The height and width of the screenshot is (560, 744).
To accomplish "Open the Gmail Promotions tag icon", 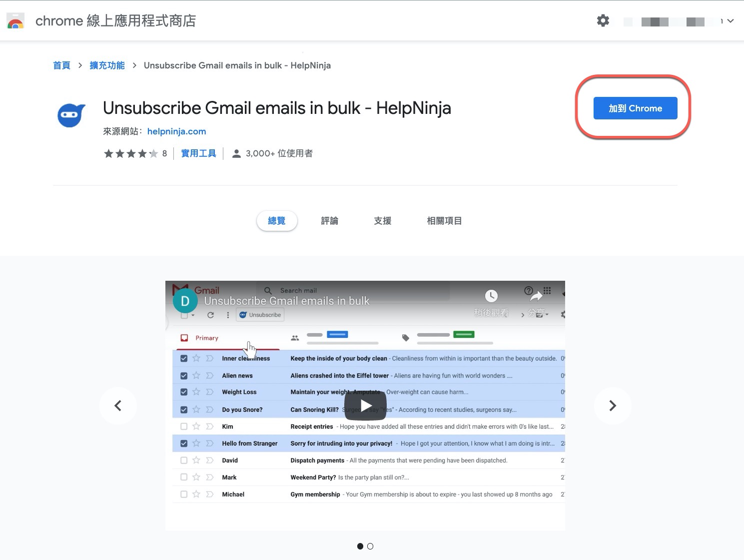I will (406, 338).
